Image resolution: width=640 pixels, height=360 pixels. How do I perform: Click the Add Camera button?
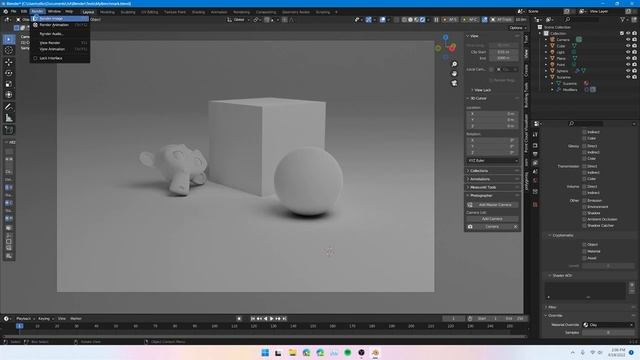[x=493, y=219]
